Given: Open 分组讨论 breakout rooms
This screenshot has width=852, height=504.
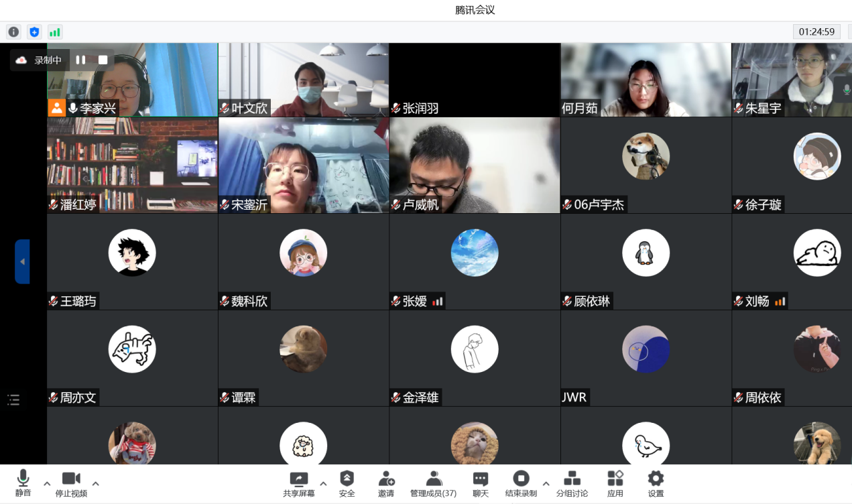Looking at the screenshot, I should pyautogui.click(x=572, y=483).
